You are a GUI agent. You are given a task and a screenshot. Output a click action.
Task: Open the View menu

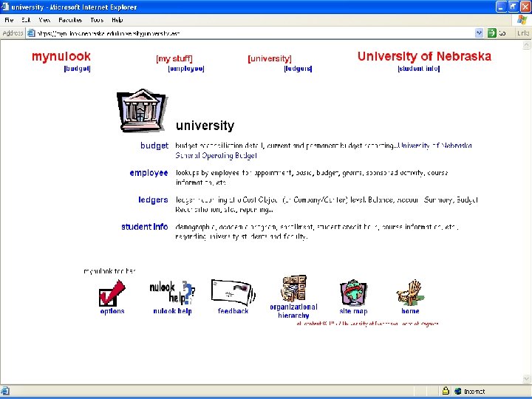point(44,20)
